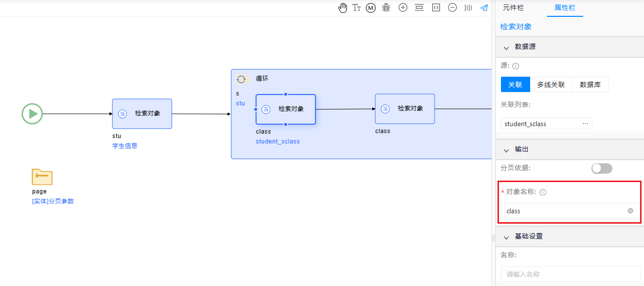This screenshot has width=644, height=286.
Task: Click the 请输入名称 name input field
Action: 571,274
